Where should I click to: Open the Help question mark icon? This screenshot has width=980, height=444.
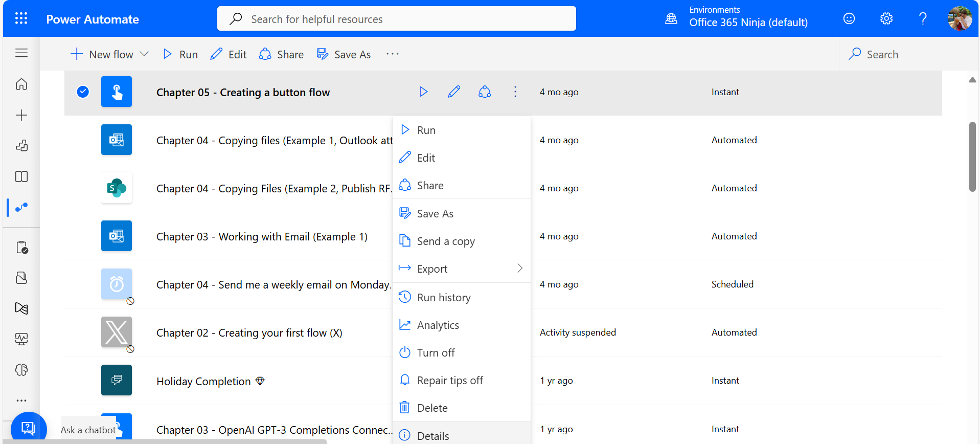923,19
